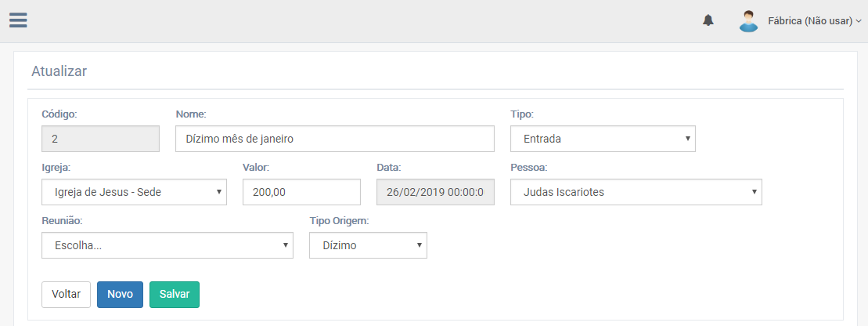This screenshot has width=868, height=326.
Task: Click the Voltar button
Action: pyautogui.click(x=66, y=295)
